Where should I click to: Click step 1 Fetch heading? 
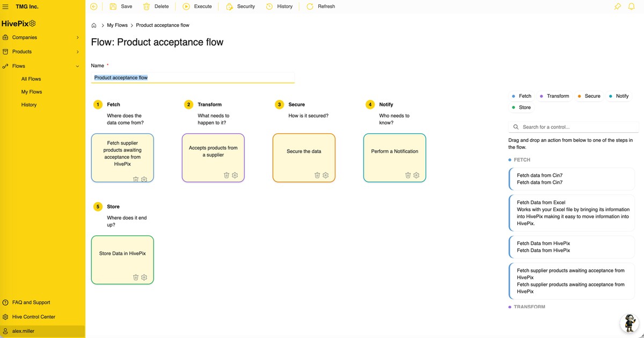click(x=113, y=105)
